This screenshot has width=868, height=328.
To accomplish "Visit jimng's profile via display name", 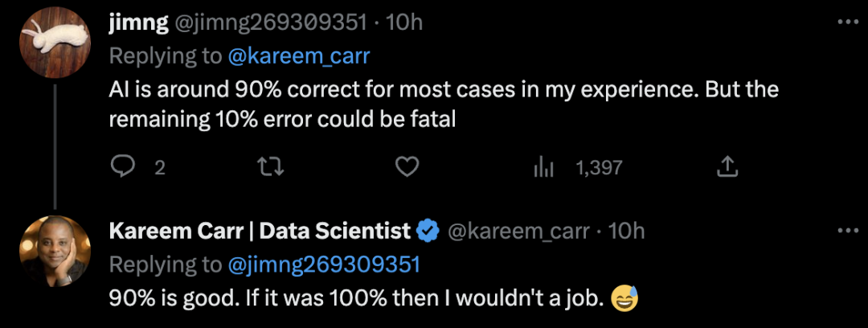I will point(138,23).
